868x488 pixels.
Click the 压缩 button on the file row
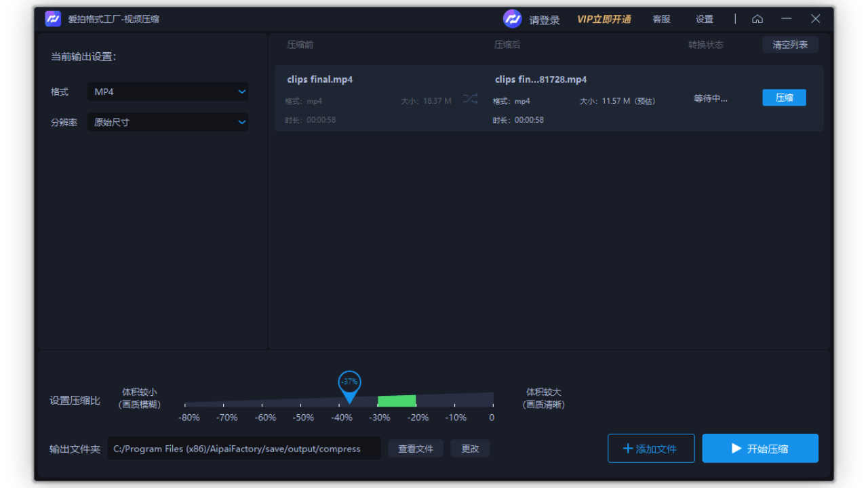pyautogui.click(x=784, y=97)
